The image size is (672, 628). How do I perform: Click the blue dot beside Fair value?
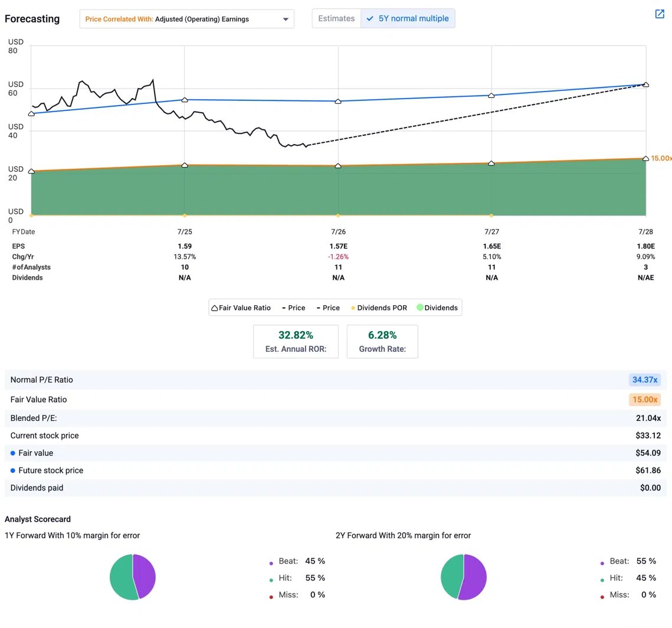coord(13,453)
